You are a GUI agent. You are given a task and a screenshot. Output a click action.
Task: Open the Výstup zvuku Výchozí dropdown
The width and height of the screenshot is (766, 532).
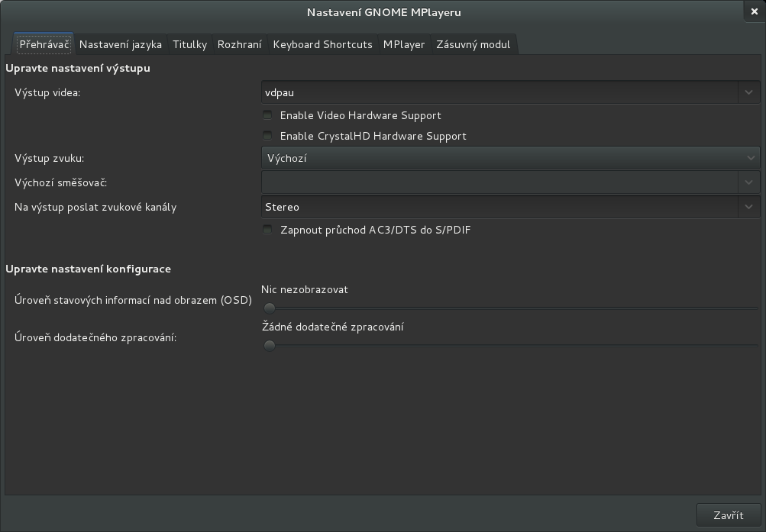[510, 158]
